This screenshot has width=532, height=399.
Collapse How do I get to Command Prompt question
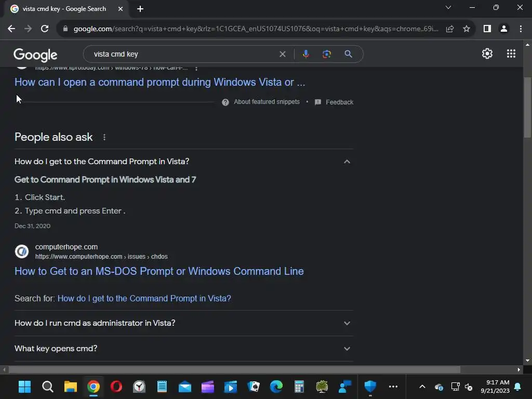[x=184, y=162]
